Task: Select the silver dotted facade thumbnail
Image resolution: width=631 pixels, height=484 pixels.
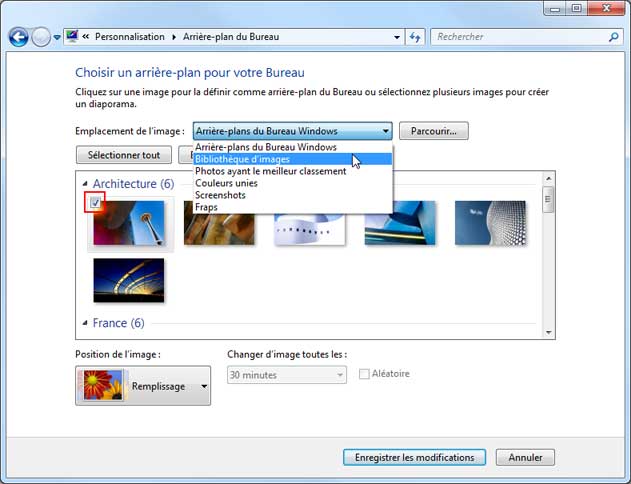Action: (490, 223)
